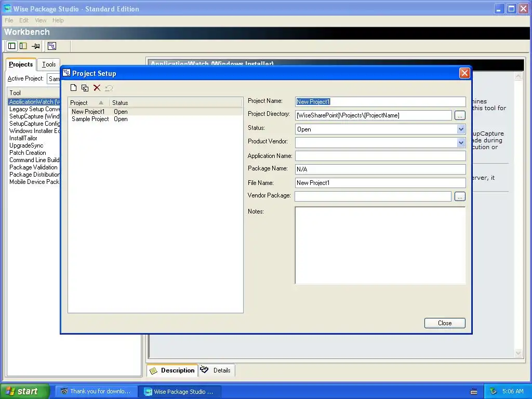
Task: Click the pushpin icon in Workbench toolbar
Action: point(36,46)
